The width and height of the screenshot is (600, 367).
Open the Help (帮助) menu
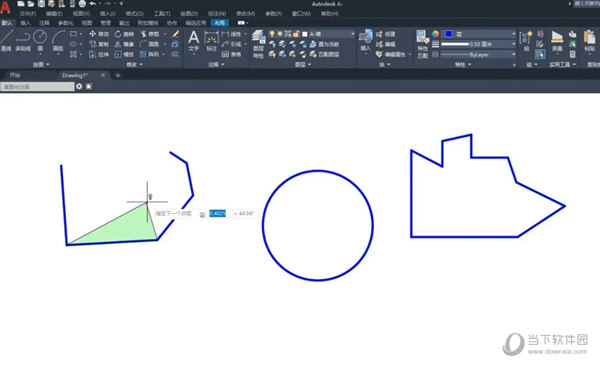(x=329, y=14)
